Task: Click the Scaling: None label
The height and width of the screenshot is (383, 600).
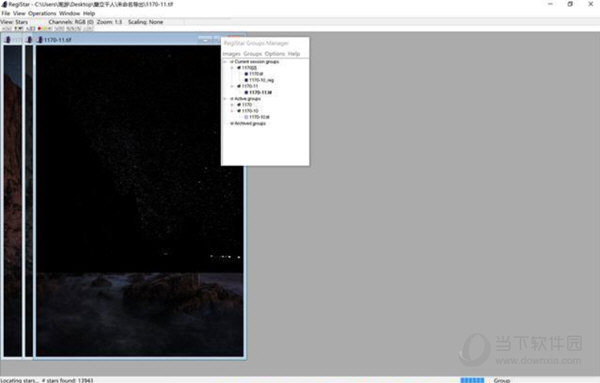Action: pyautogui.click(x=145, y=22)
